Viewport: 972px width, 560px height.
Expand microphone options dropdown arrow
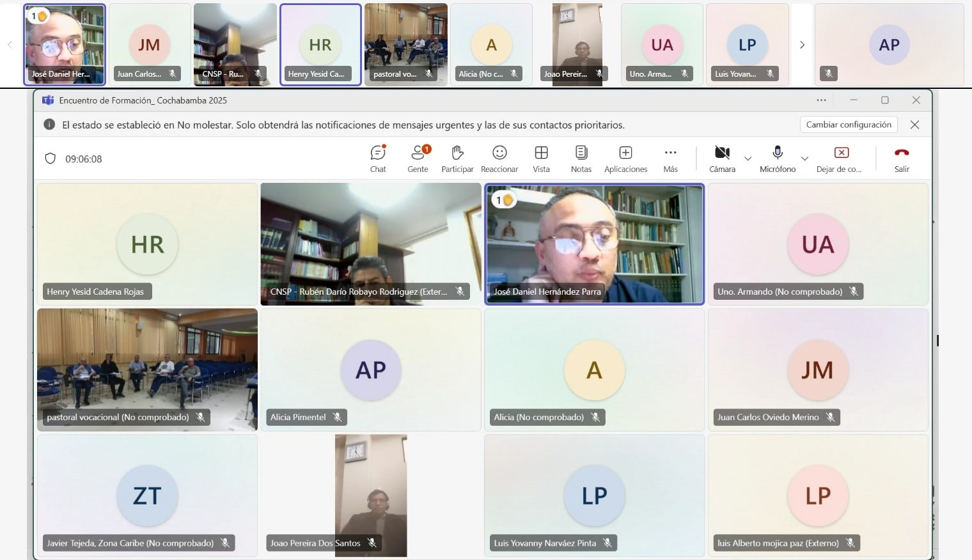(804, 159)
